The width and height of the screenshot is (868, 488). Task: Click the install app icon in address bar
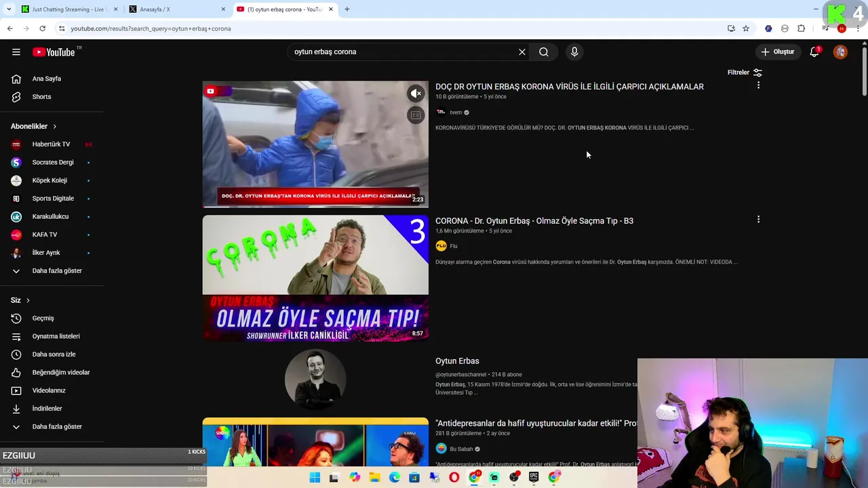click(x=731, y=28)
